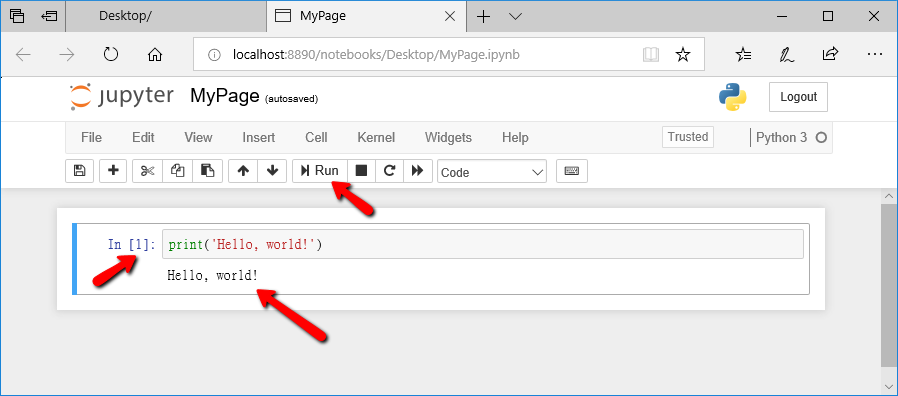Image resolution: width=898 pixels, height=396 pixels.
Task: Interrupt the kernel with stop icon
Action: (x=361, y=171)
